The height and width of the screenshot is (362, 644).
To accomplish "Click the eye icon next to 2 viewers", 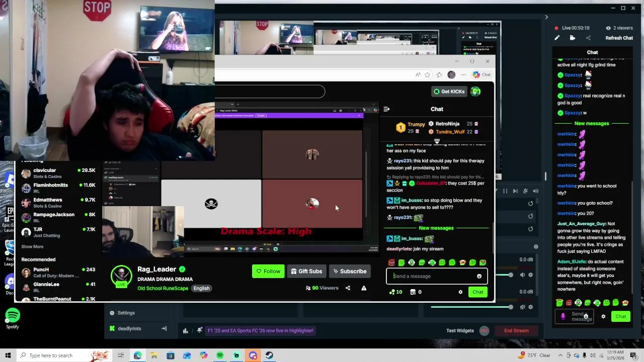I will click(608, 28).
